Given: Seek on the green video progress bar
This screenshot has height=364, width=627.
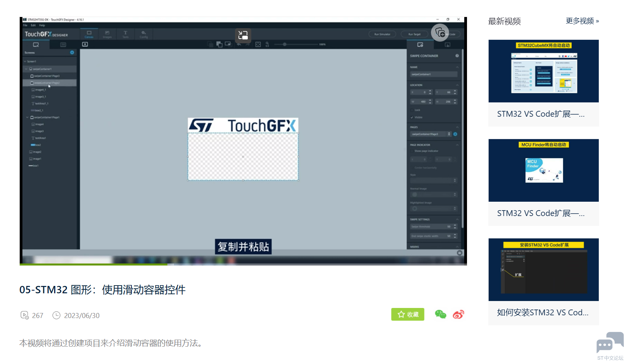Looking at the screenshot, I should click(x=243, y=264).
